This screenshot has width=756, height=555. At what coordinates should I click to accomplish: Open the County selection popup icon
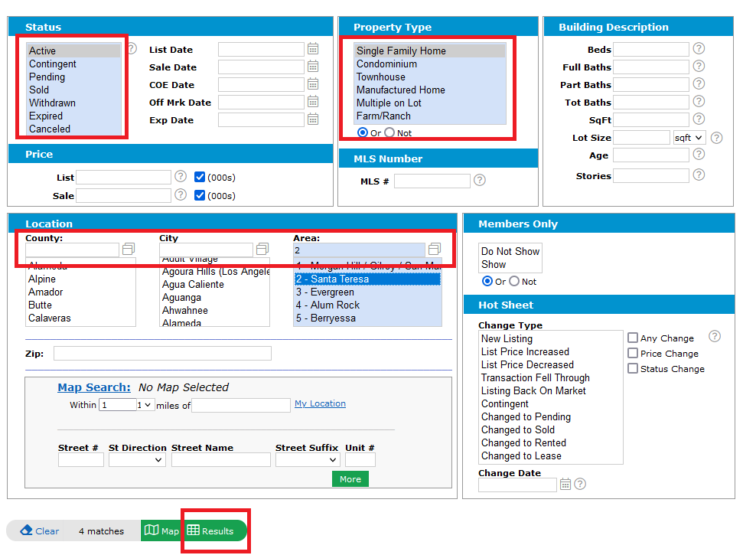pyautogui.click(x=129, y=249)
